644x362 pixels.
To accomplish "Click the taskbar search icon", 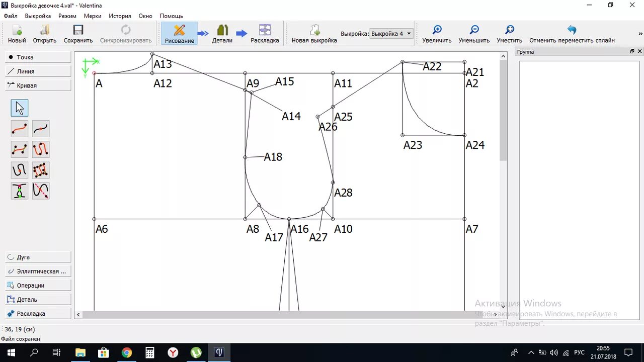I will pos(34,352).
